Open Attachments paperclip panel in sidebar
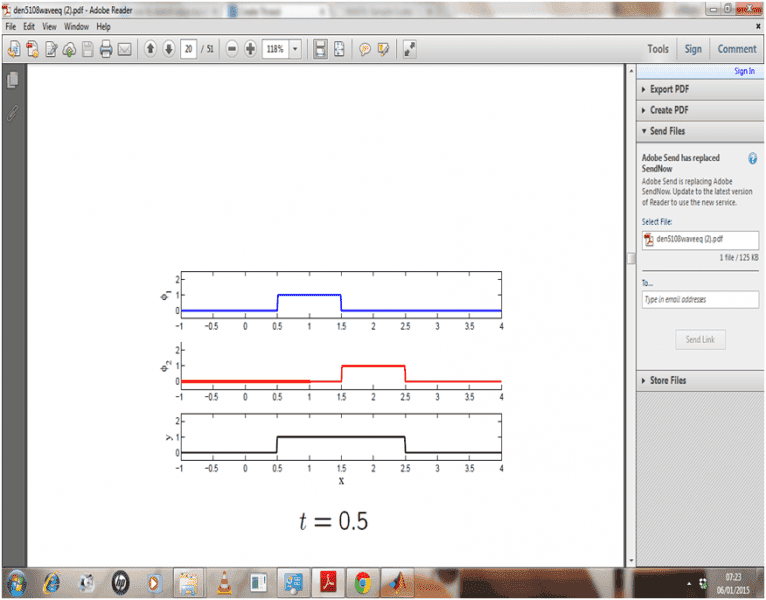The height and width of the screenshot is (600, 766). click(x=12, y=112)
